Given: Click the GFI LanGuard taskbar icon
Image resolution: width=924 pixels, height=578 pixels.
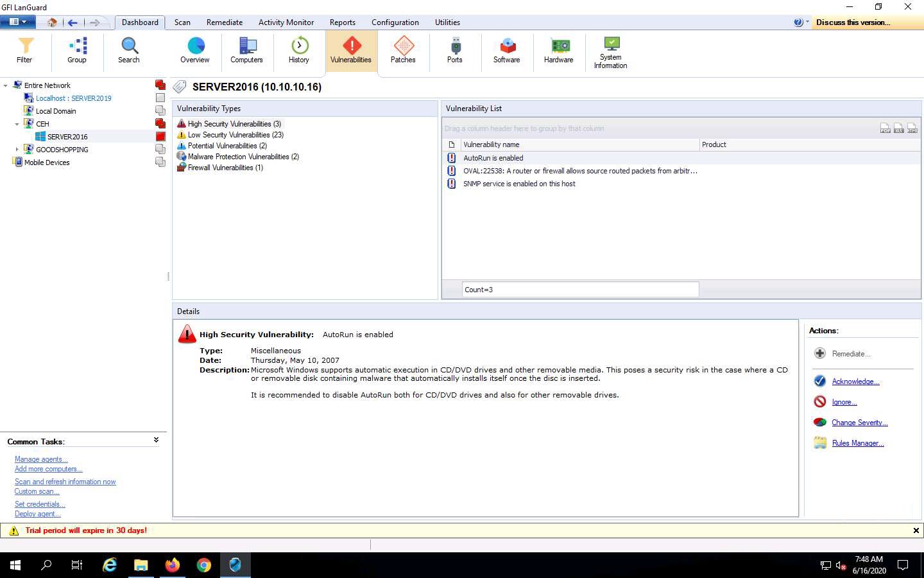Looking at the screenshot, I should 235,565.
